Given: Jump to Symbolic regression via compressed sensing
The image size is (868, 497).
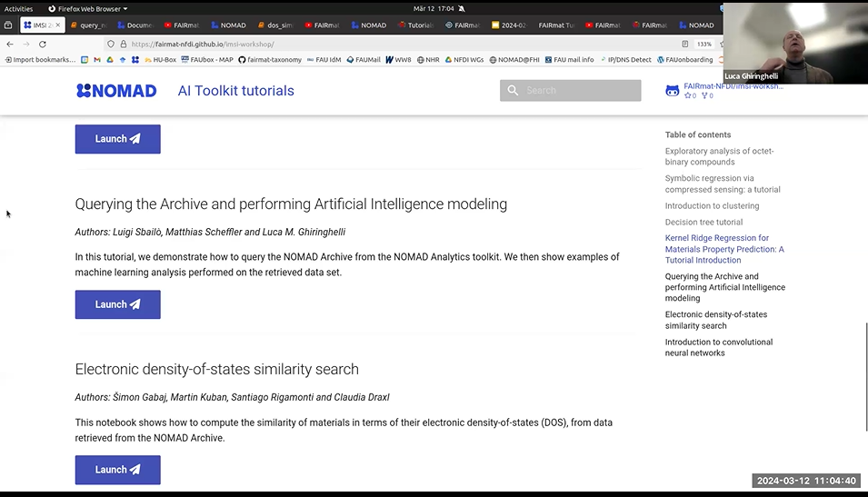Looking at the screenshot, I should click(723, 184).
